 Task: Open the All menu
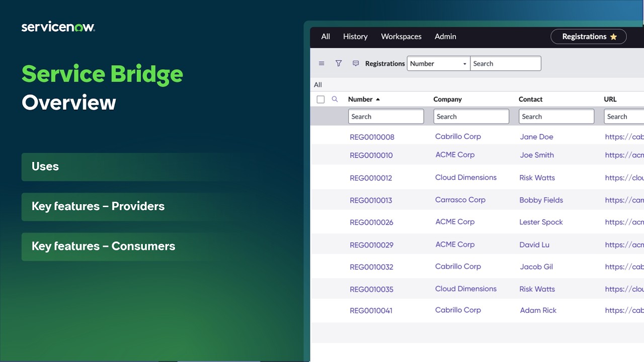pyautogui.click(x=326, y=37)
